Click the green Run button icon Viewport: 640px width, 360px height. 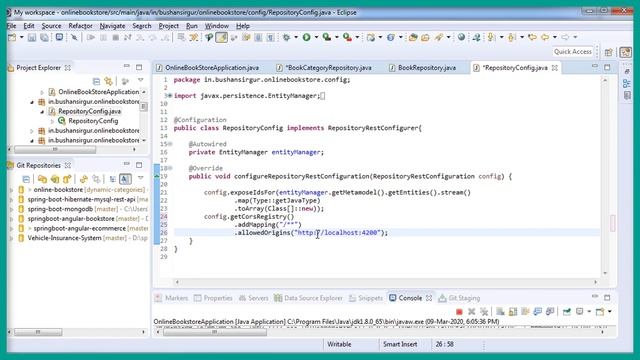pos(306,38)
